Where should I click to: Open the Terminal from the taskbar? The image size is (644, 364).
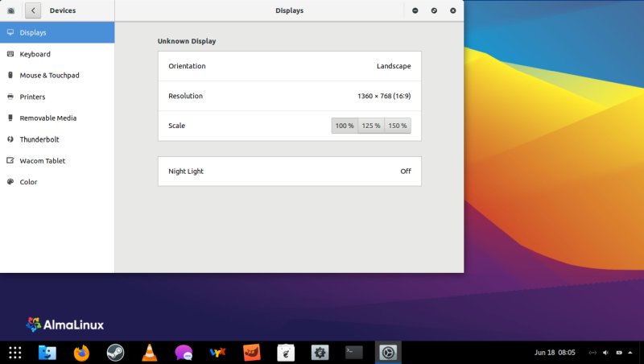(x=354, y=352)
